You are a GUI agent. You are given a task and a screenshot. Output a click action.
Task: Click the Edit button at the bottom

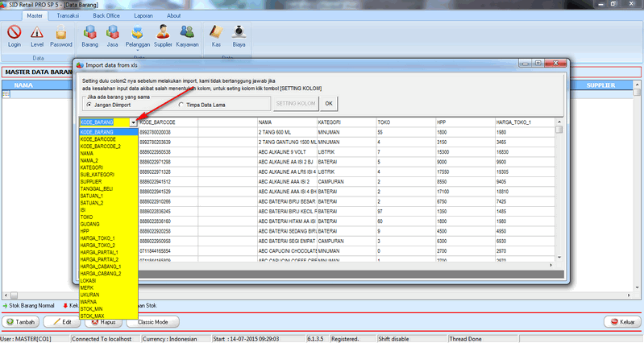pyautogui.click(x=67, y=322)
